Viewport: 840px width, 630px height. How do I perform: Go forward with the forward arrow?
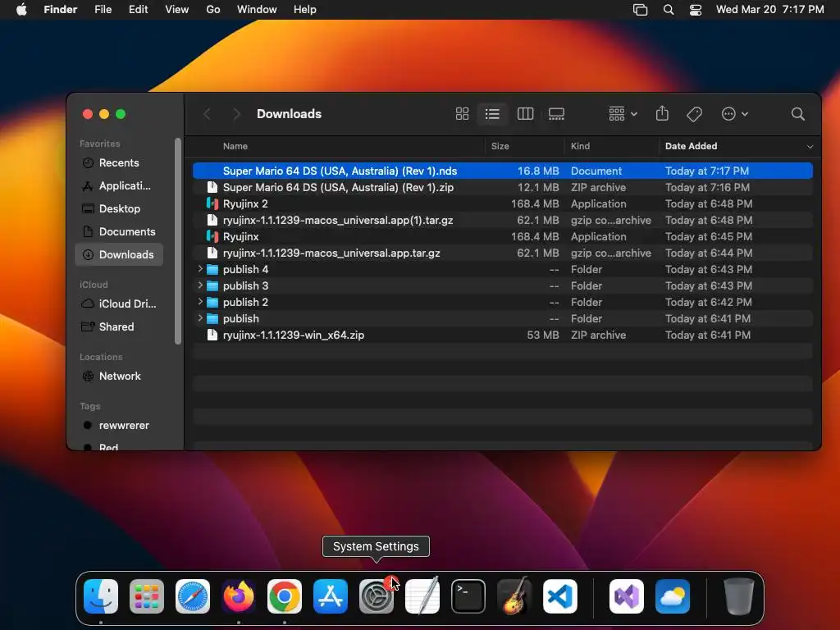(x=237, y=113)
